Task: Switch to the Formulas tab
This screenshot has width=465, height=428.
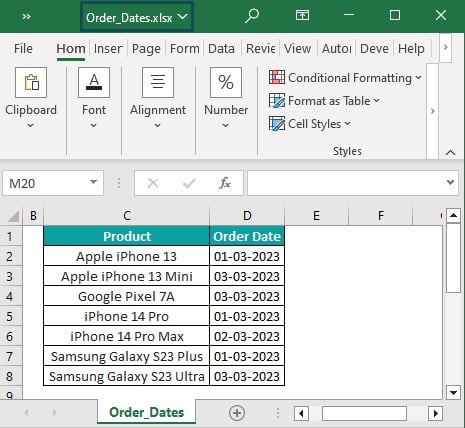Action: 184,49
